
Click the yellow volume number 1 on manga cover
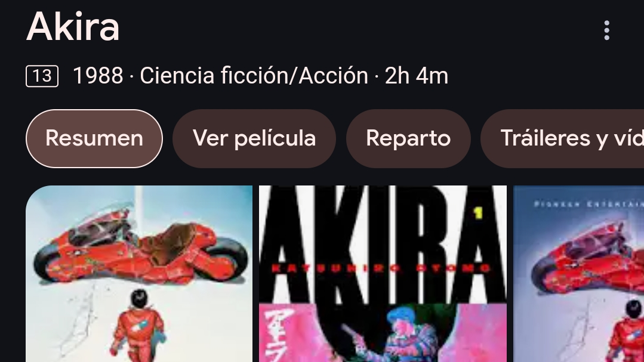tap(478, 213)
